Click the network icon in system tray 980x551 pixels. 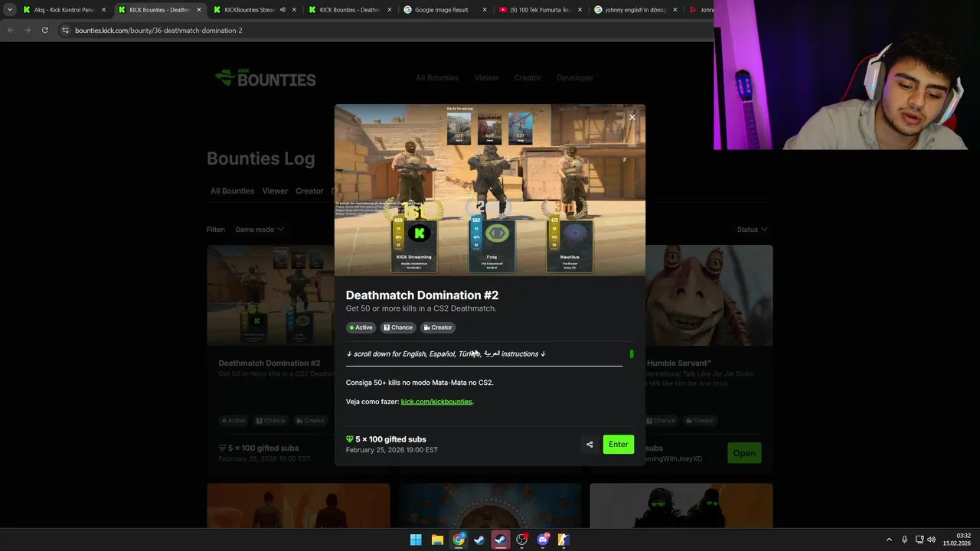pyautogui.click(x=919, y=540)
